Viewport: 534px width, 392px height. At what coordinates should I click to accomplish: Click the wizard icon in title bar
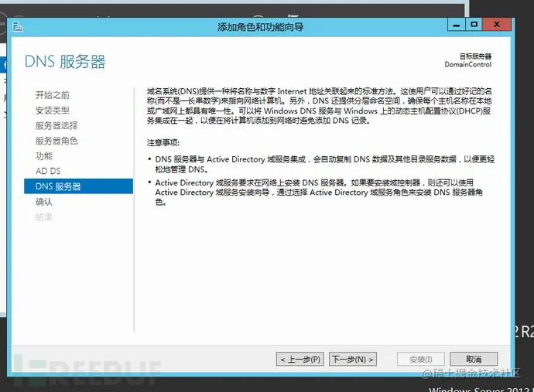(x=17, y=26)
